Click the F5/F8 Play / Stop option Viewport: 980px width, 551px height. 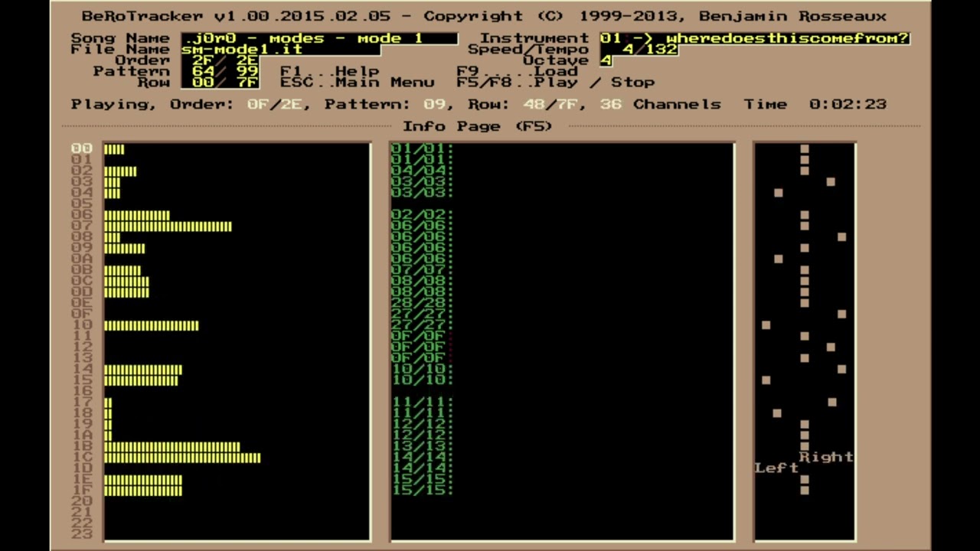point(556,82)
